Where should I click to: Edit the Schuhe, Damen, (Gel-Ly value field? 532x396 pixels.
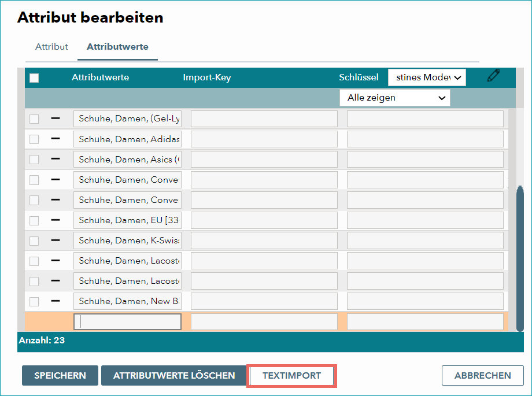click(128, 119)
